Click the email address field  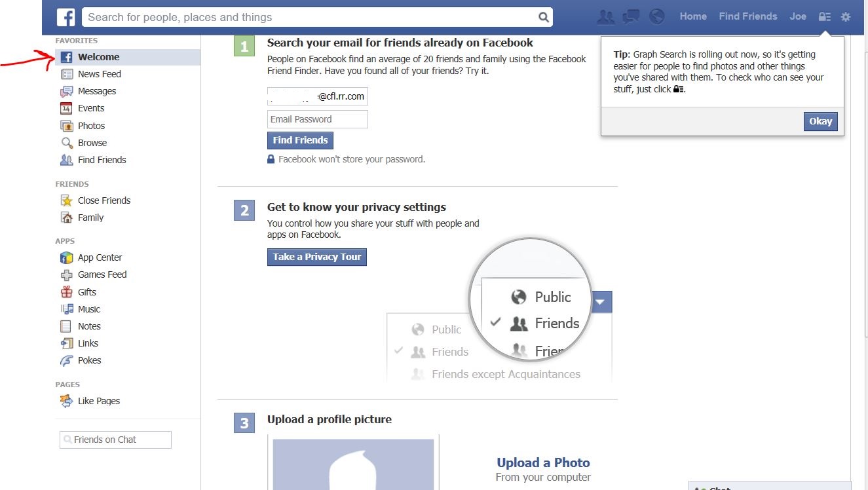point(318,96)
